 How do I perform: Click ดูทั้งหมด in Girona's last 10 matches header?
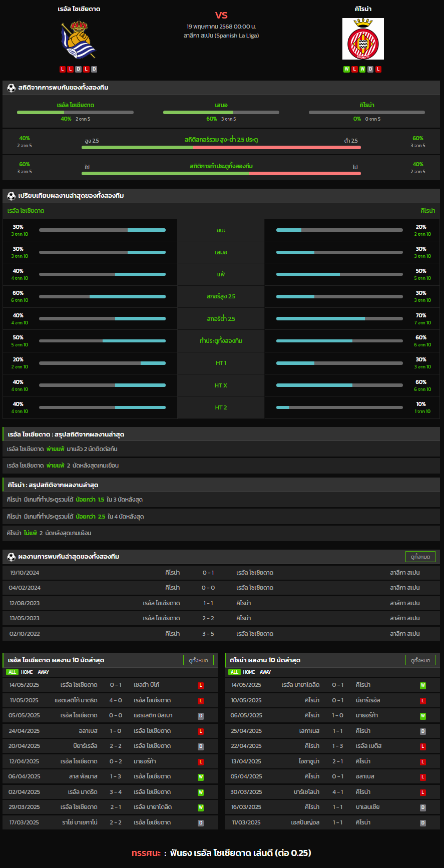tap(420, 660)
